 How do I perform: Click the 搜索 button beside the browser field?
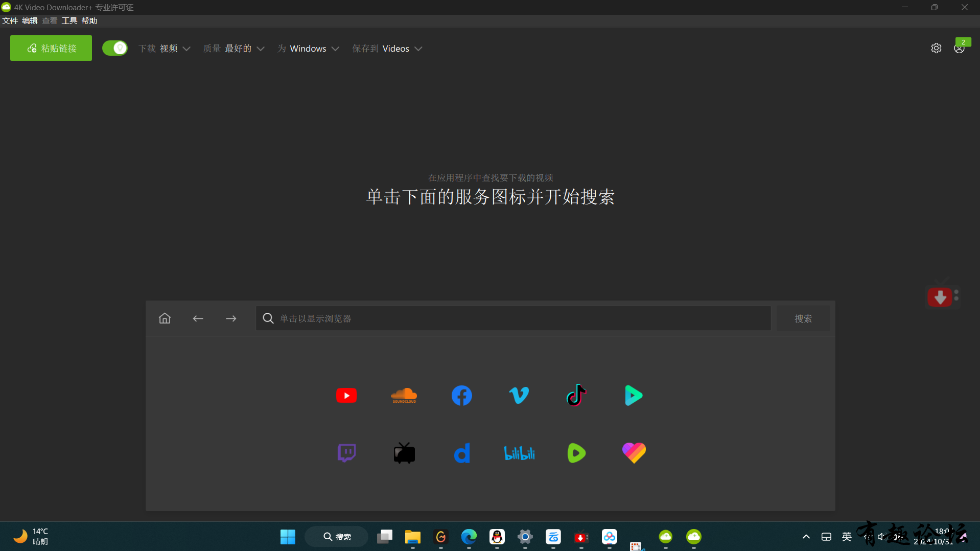(x=803, y=318)
